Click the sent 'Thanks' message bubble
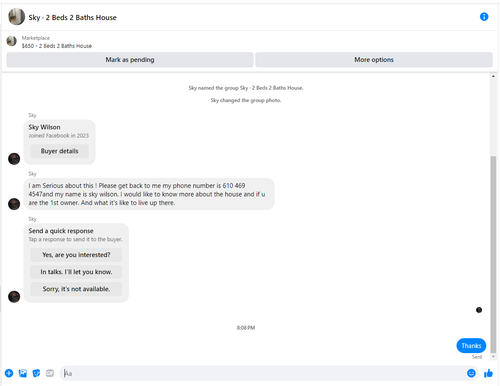This screenshot has height=386, width=500. [471, 346]
